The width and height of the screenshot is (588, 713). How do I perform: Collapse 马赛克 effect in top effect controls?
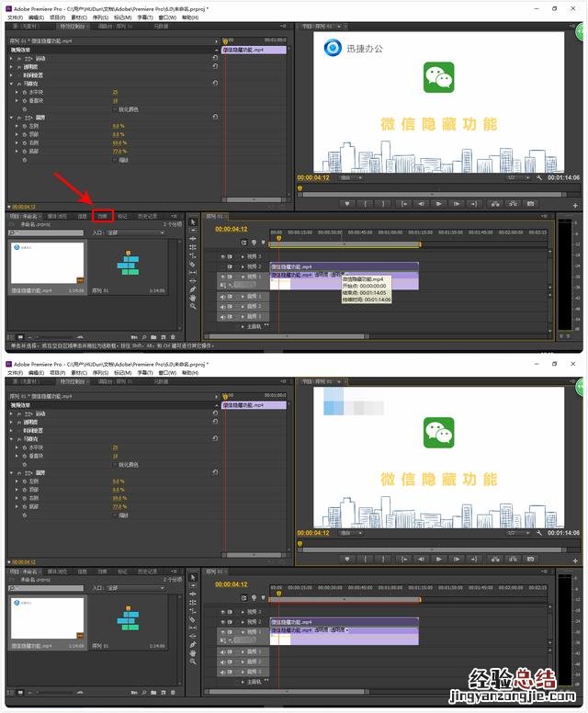(x=11, y=84)
